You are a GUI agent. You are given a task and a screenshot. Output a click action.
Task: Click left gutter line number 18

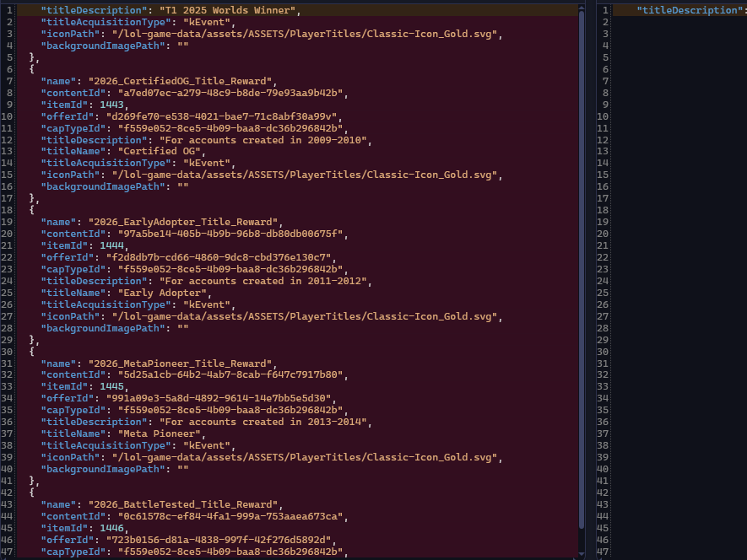coord(7,211)
